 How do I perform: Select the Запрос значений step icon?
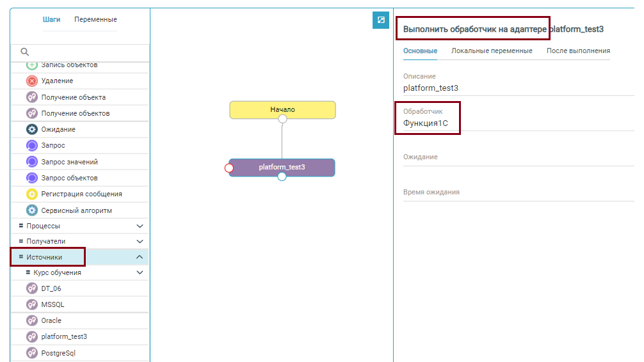pos(32,162)
